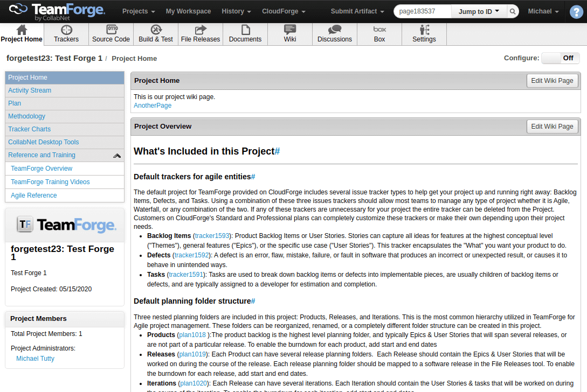Open Methodology in the sidebar

(x=65, y=116)
